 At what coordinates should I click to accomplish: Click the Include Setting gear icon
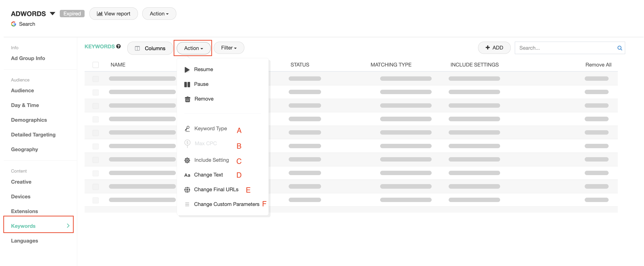click(x=187, y=160)
